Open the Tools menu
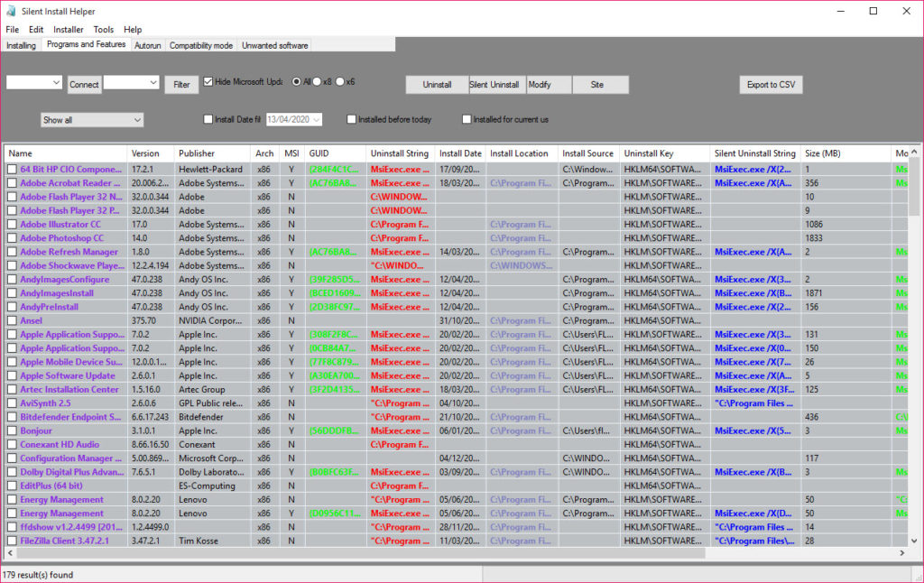Viewport: 924px width, 583px height. (103, 30)
